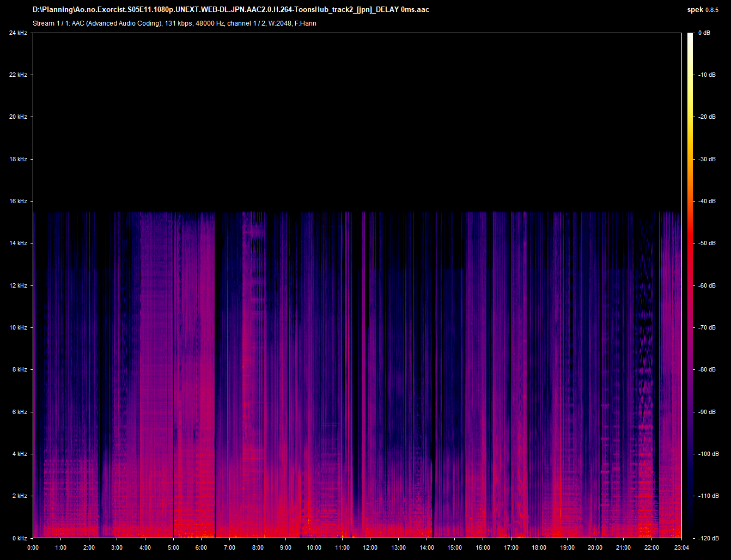Click the -30 dB scale label
731x560 pixels.
click(x=707, y=160)
